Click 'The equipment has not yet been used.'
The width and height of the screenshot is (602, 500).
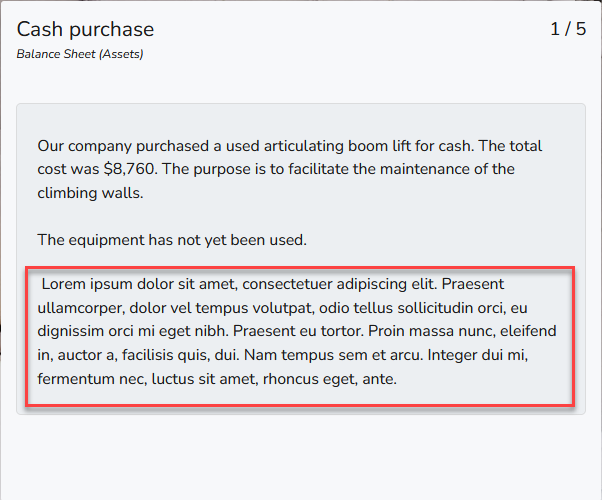(x=171, y=240)
